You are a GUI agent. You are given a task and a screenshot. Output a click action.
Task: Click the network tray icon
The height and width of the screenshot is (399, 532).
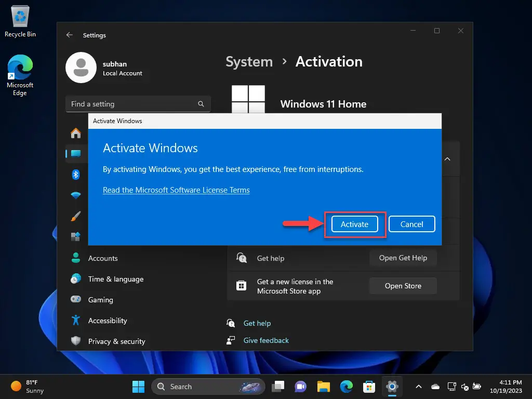coord(451,387)
